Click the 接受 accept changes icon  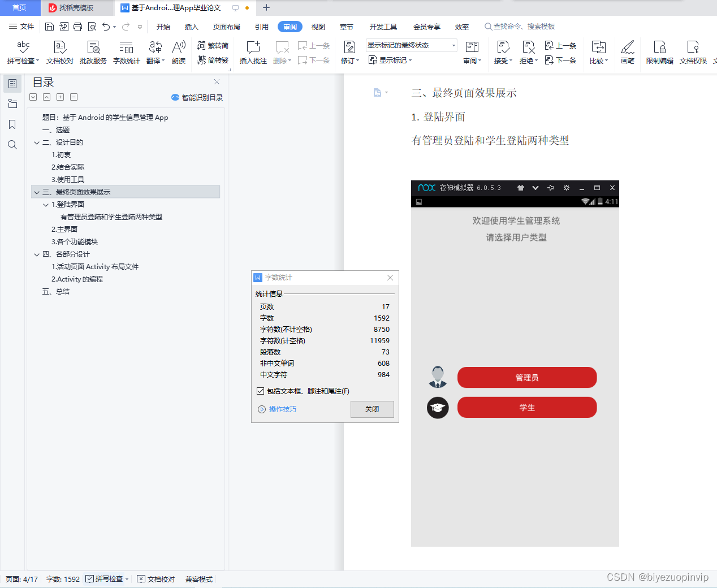pyautogui.click(x=503, y=47)
